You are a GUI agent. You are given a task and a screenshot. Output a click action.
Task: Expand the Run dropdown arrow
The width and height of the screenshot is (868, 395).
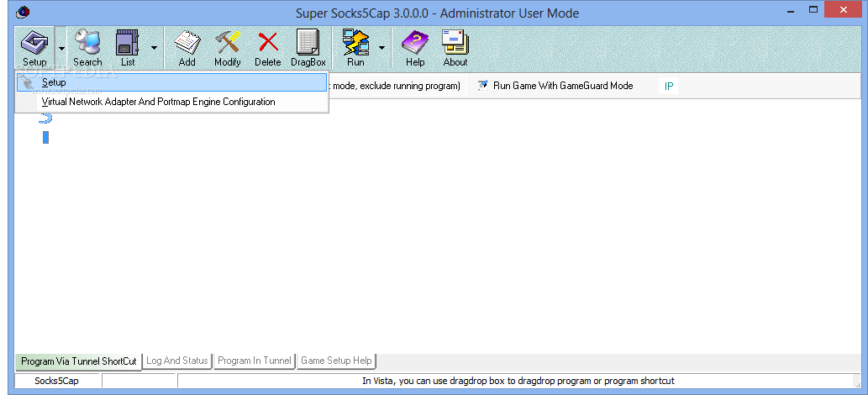tap(381, 48)
